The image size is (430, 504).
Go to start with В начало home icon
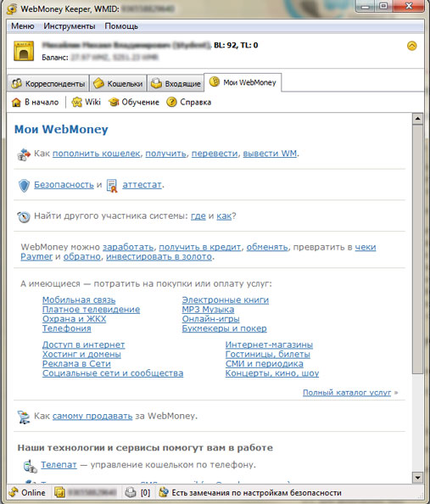16,103
